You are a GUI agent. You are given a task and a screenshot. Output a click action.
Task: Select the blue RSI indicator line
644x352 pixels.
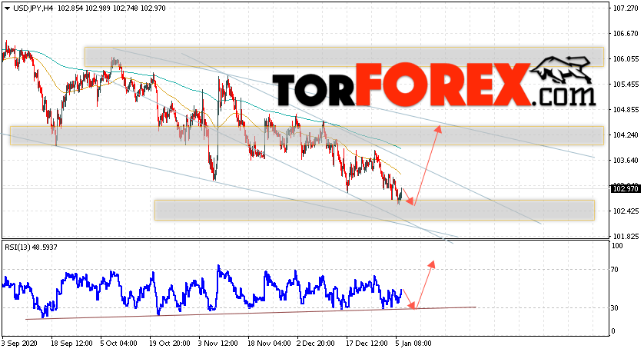tap(201, 292)
